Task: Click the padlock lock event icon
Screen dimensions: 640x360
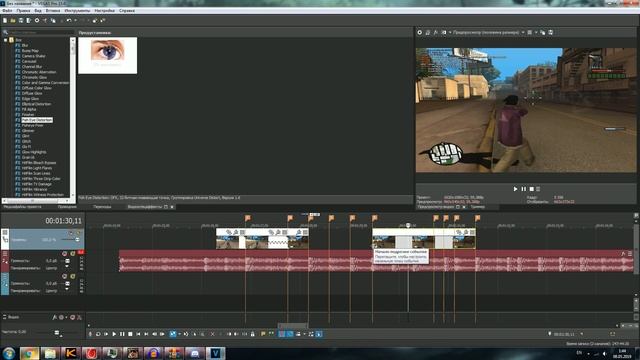Action: coord(253,334)
